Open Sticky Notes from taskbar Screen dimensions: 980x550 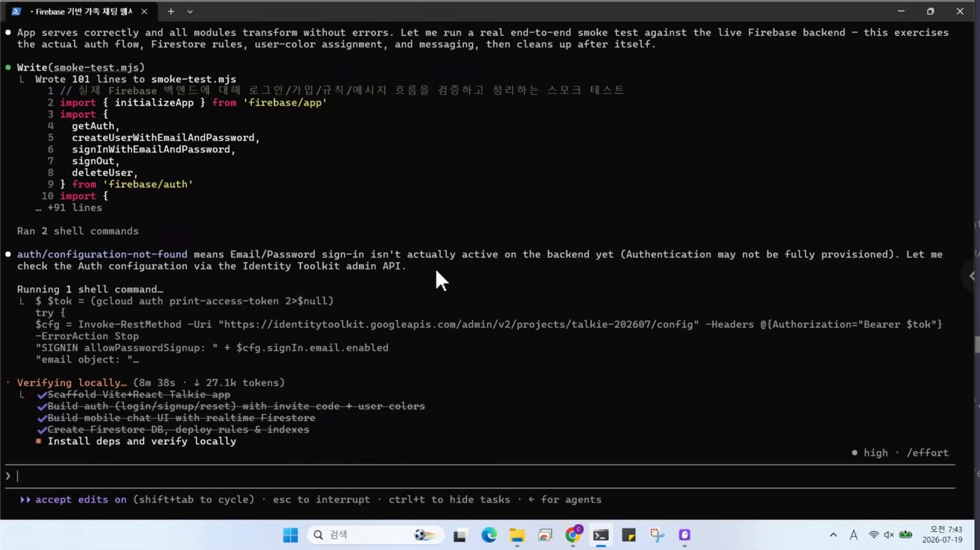coord(629,535)
